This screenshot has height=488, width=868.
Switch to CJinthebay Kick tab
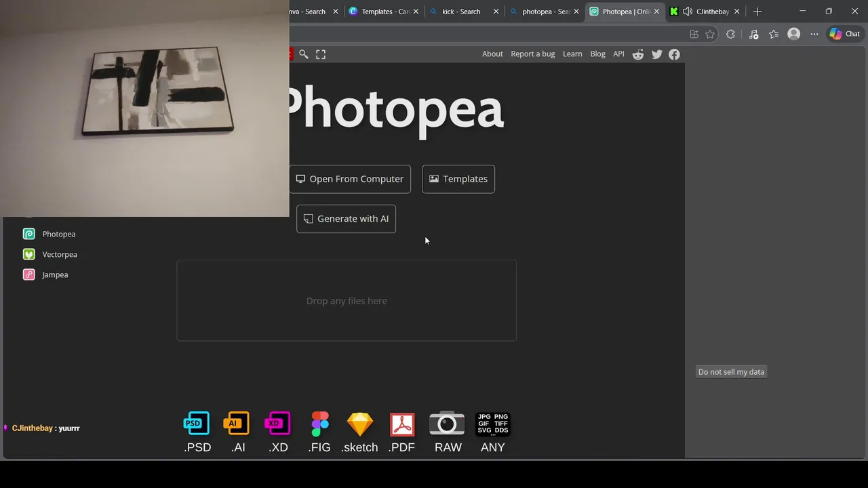(704, 12)
